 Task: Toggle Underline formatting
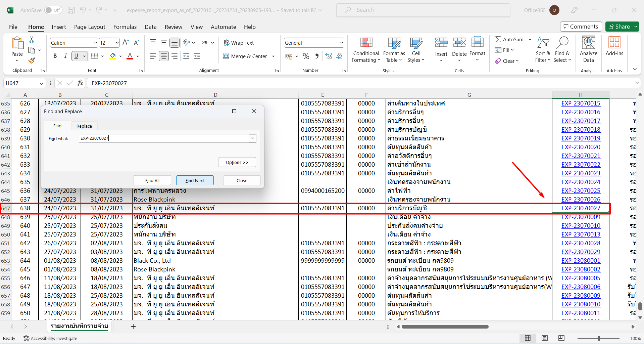[x=76, y=56]
